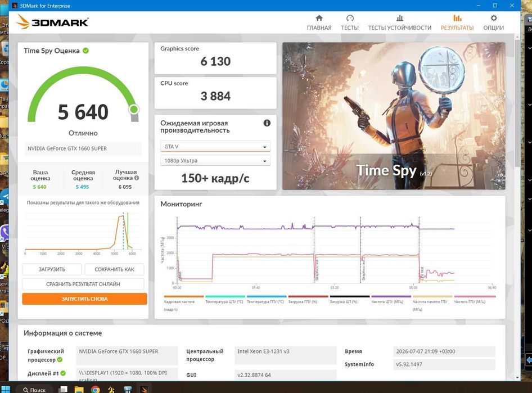Viewport: 532px width, 393px height.
Task: Click green validation check next to Time Spy Оценка
Action: tap(86, 51)
